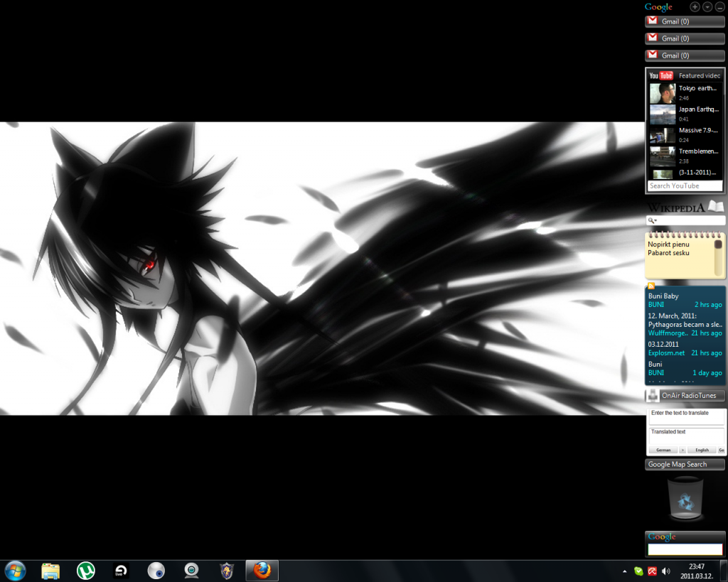Viewport: 728px width, 582px height.
Task: Play the Tremblemen... video thumbnail
Action: coord(663,156)
